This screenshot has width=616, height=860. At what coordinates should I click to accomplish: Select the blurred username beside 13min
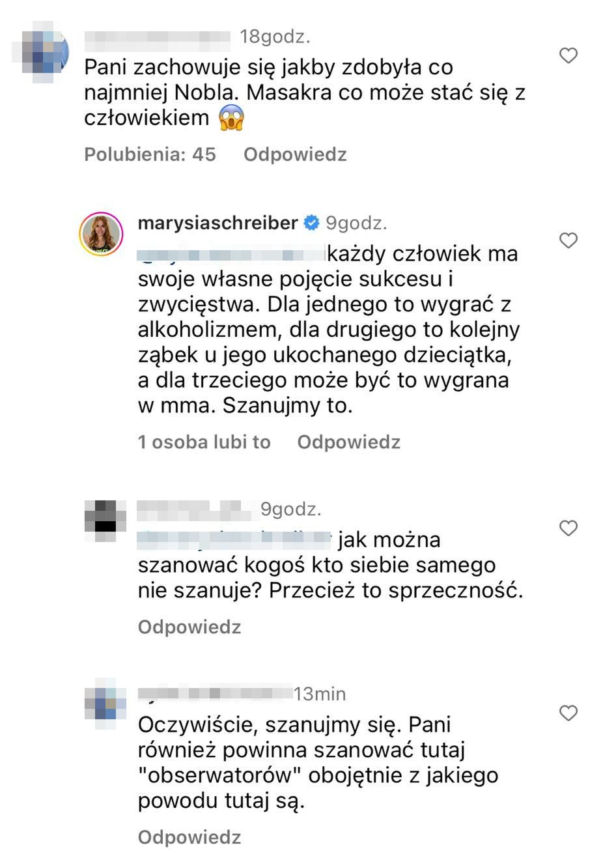(215, 694)
